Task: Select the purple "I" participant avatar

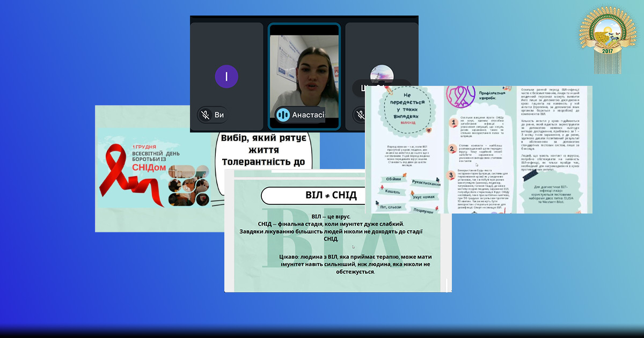Action: coord(226,77)
